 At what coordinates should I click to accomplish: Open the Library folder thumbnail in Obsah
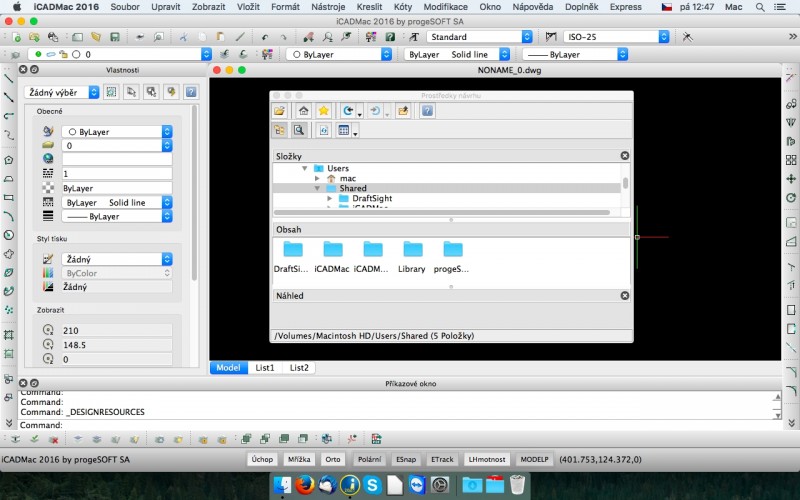coord(412,257)
